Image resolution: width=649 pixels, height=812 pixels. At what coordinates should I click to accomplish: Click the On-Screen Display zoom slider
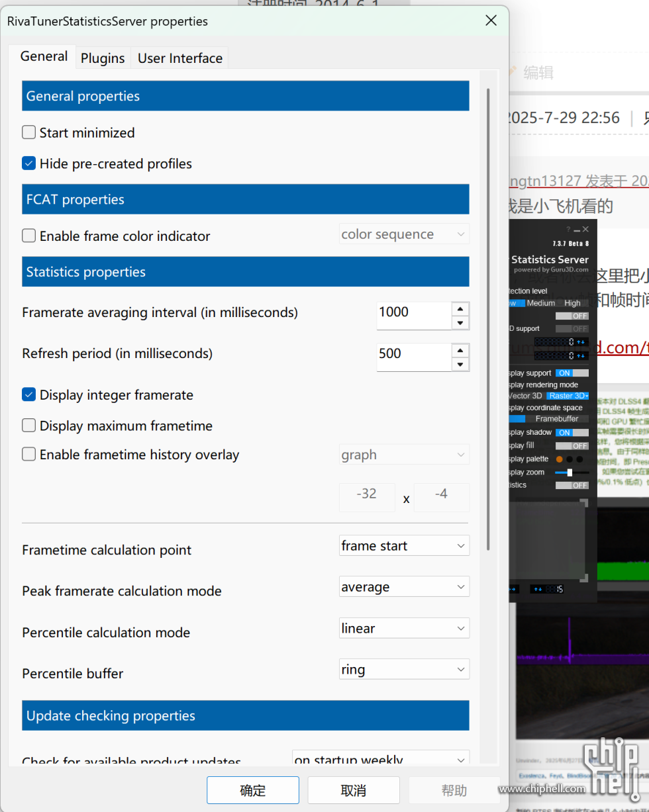[x=572, y=473]
